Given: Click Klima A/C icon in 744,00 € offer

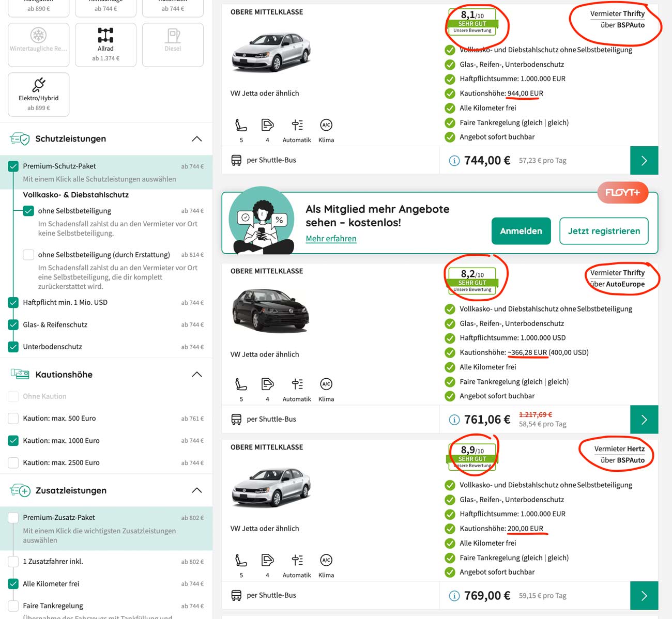Looking at the screenshot, I should [x=326, y=125].
